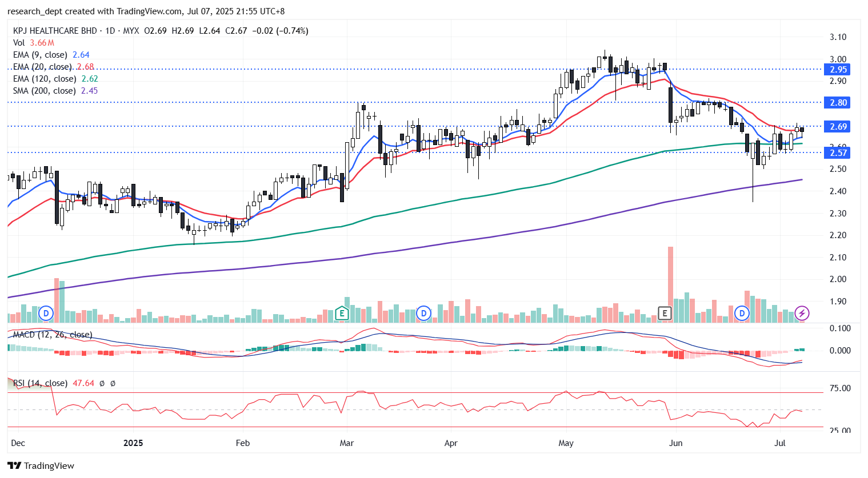Click the 'Vol 3.66M' legend row

[x=34, y=43]
